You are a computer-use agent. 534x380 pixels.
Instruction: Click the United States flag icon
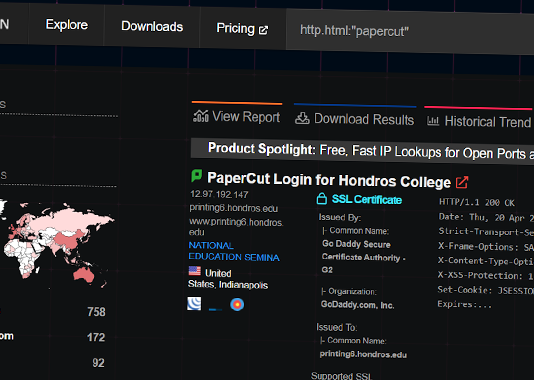195,271
